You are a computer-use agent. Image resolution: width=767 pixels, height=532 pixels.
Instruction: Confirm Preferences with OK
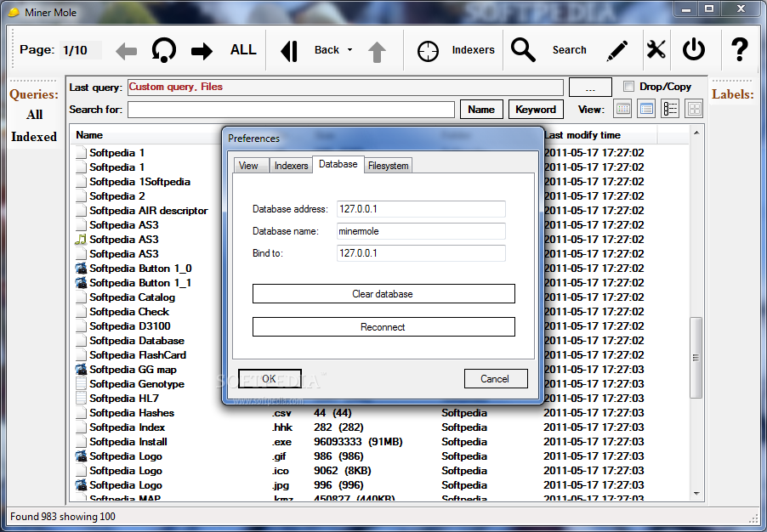tap(270, 378)
